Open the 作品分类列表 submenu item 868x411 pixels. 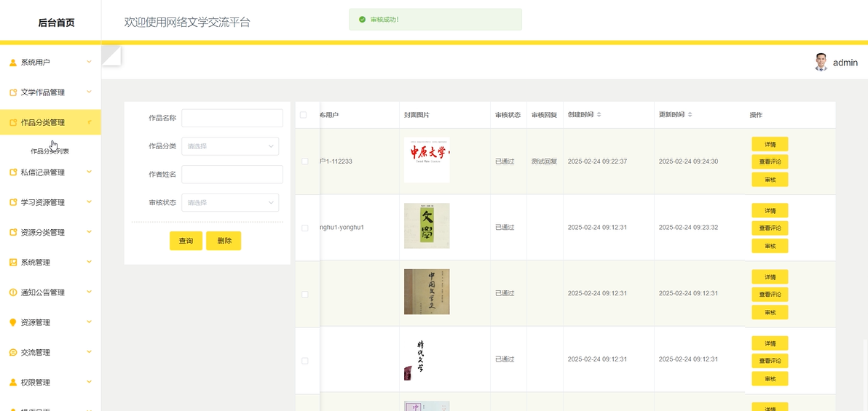50,151
